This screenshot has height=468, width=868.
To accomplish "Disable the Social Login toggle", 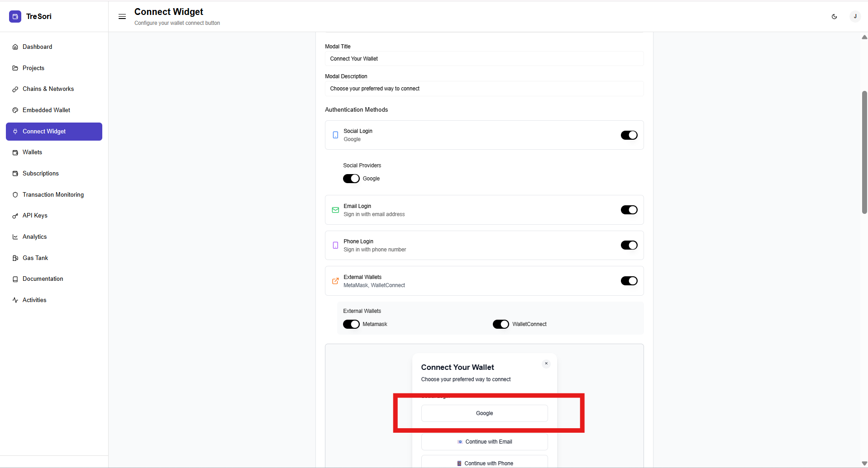I will coord(629,135).
